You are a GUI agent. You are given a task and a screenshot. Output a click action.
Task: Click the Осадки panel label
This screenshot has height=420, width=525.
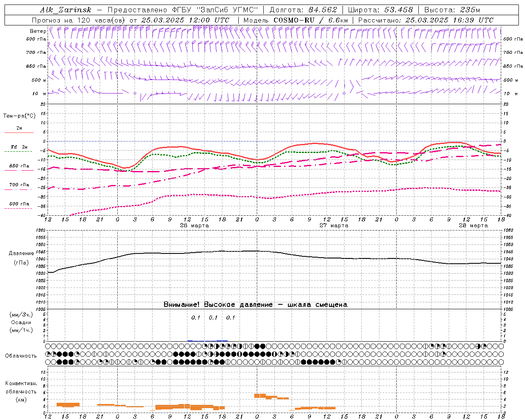[21, 322]
